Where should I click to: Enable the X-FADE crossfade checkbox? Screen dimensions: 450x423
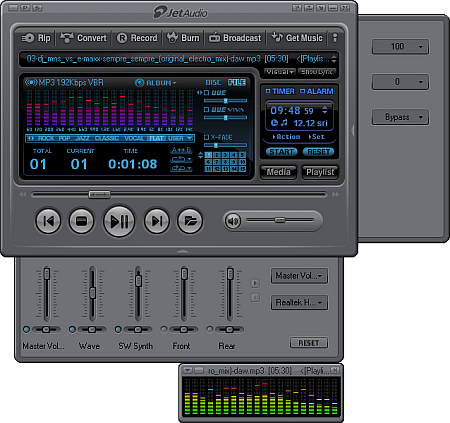coord(206,137)
